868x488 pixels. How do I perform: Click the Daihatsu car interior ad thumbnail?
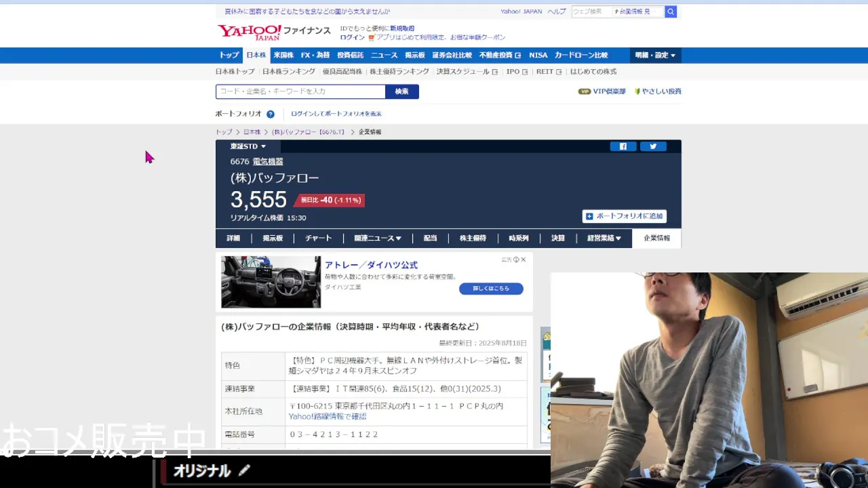point(271,282)
